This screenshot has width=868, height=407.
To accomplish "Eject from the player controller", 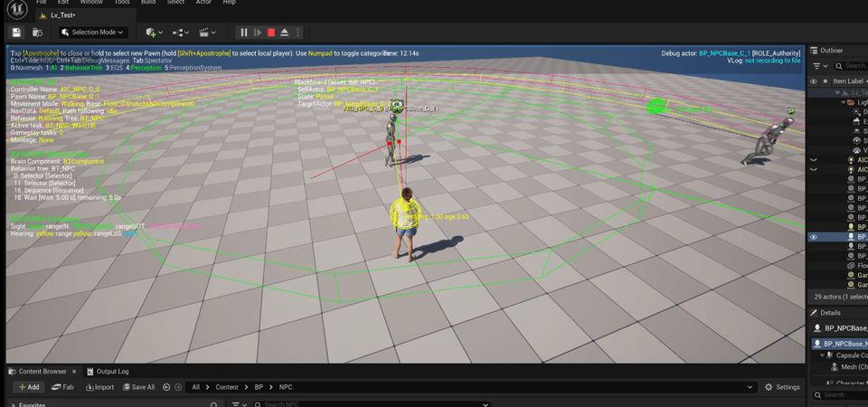I will pos(285,33).
